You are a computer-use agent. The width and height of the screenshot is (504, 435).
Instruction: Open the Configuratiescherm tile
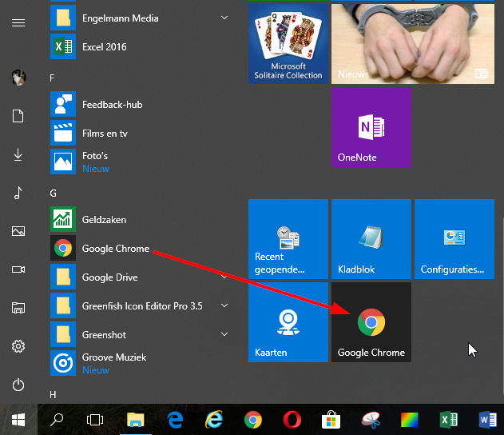pos(454,239)
